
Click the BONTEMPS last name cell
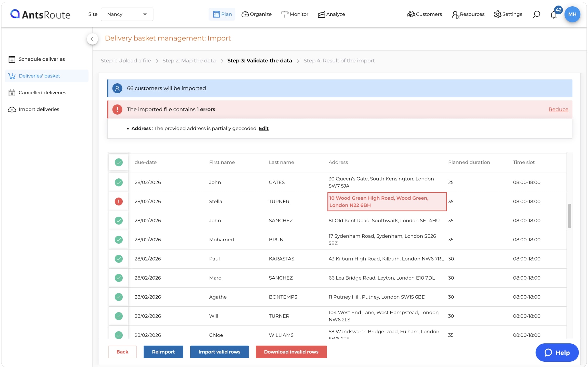tap(283, 297)
